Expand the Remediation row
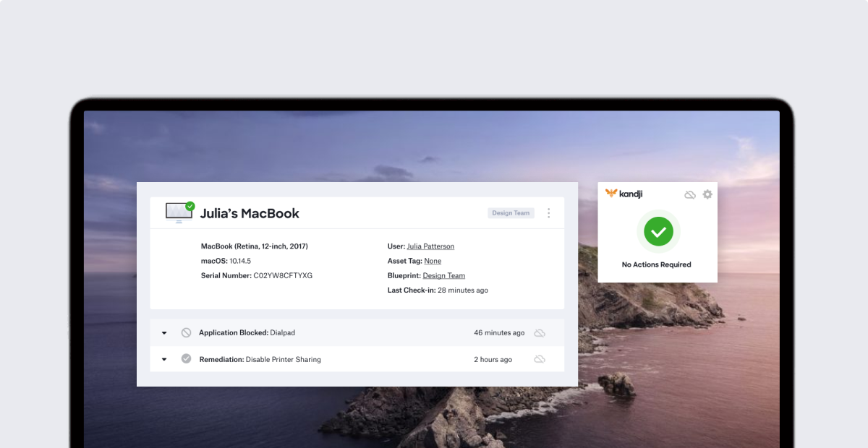 164,359
